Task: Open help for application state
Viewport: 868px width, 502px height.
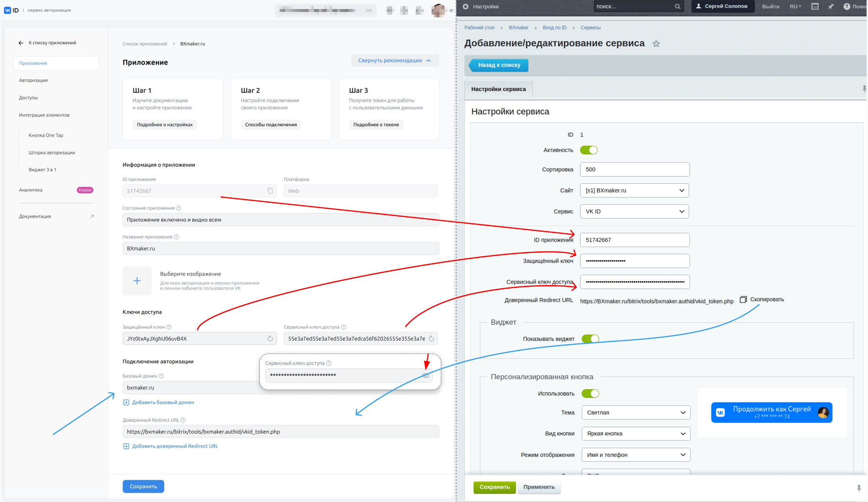Action: (x=179, y=208)
